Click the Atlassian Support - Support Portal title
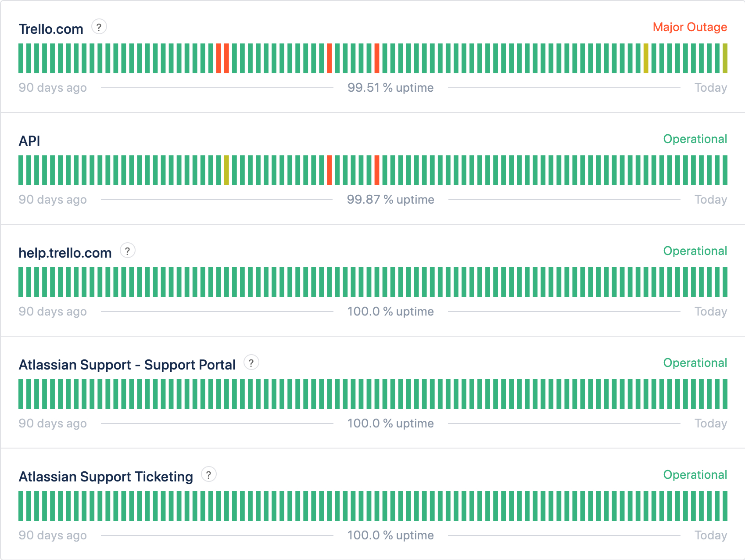The image size is (745, 560). click(127, 365)
